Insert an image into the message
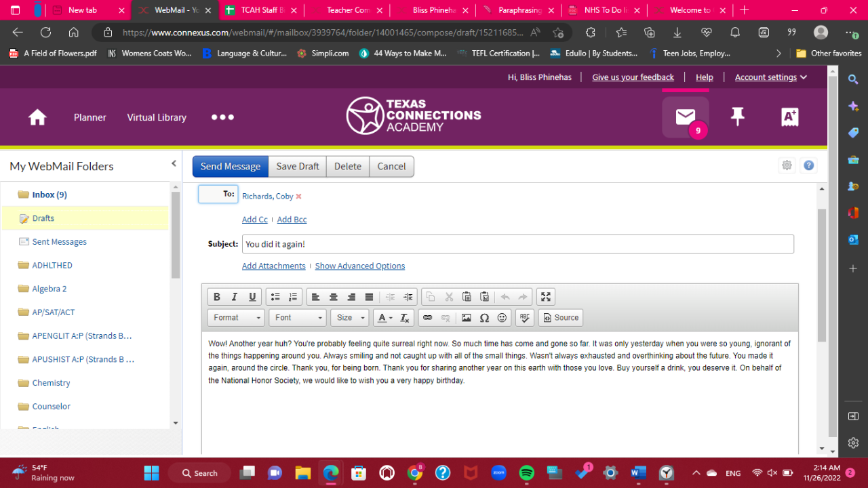This screenshot has height=488, width=868. click(467, 317)
